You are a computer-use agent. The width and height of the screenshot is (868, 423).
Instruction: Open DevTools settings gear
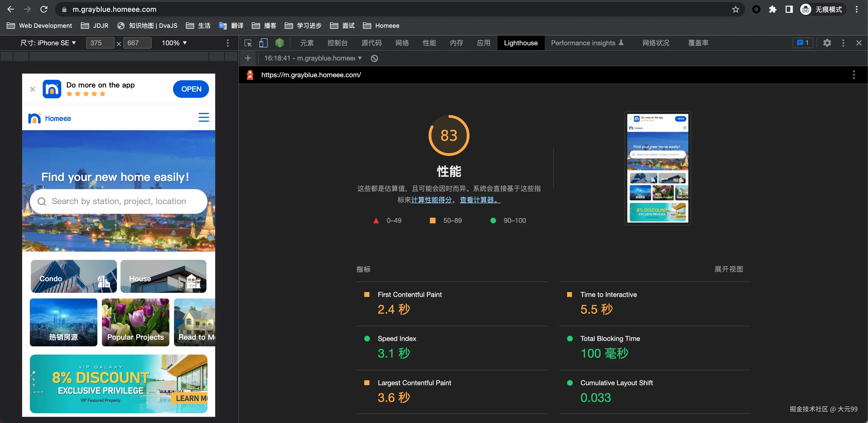click(x=827, y=43)
